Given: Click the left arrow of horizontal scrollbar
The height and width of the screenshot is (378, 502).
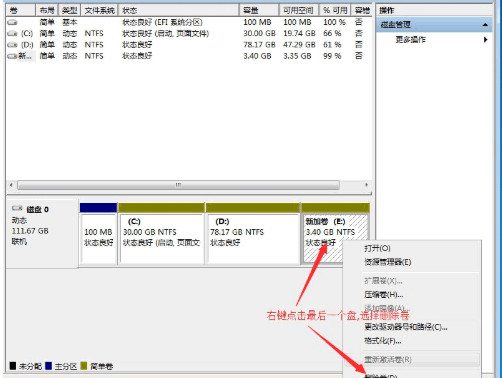Looking at the screenshot, I should (x=11, y=185).
